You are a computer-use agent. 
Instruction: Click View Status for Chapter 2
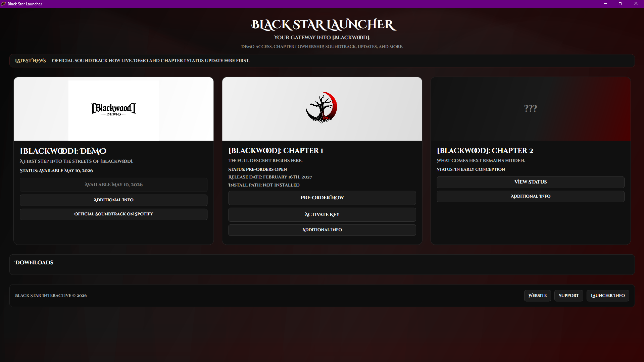(x=530, y=182)
